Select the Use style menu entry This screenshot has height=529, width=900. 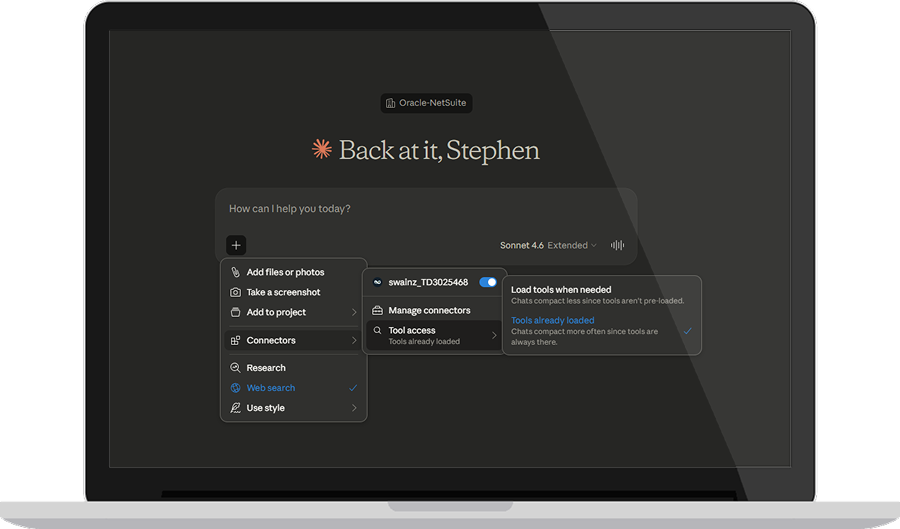click(293, 408)
